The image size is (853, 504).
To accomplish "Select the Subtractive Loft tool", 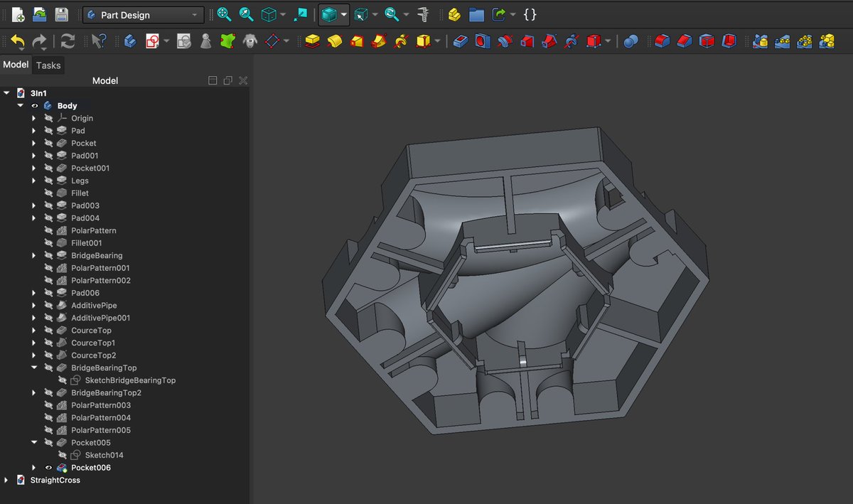I will click(527, 42).
